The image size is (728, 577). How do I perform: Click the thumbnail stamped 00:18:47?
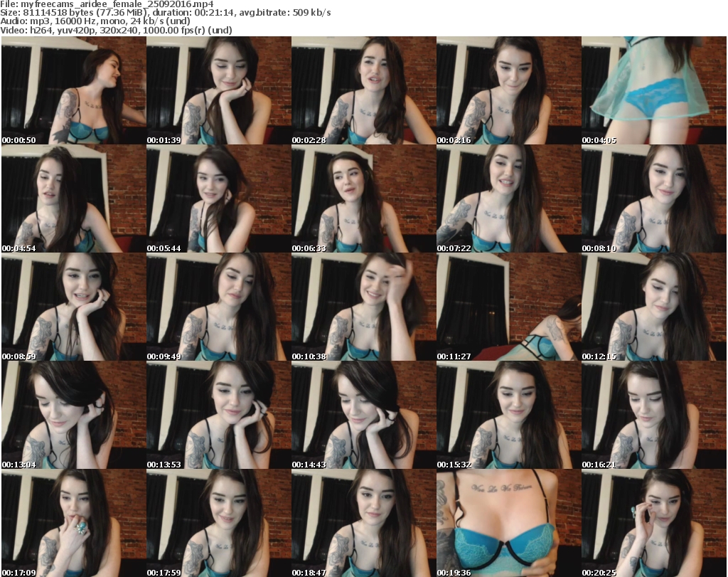(363, 523)
